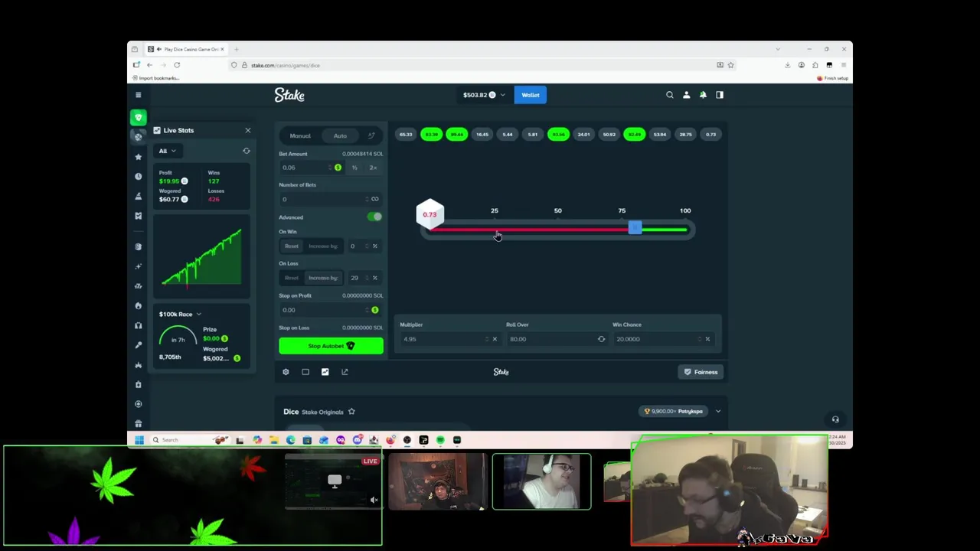Viewport: 980px width, 551px height.
Task: Click the green casino shield icon in sidebar
Action: click(138, 117)
